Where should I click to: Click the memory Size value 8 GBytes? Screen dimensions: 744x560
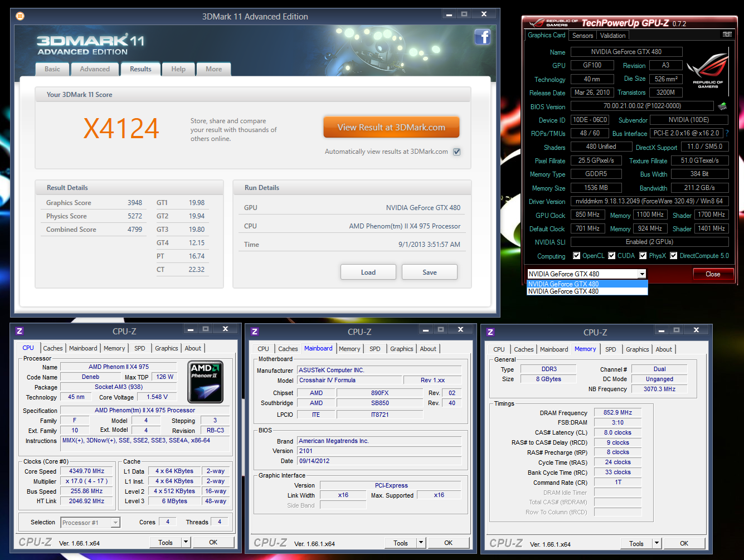[548, 379]
